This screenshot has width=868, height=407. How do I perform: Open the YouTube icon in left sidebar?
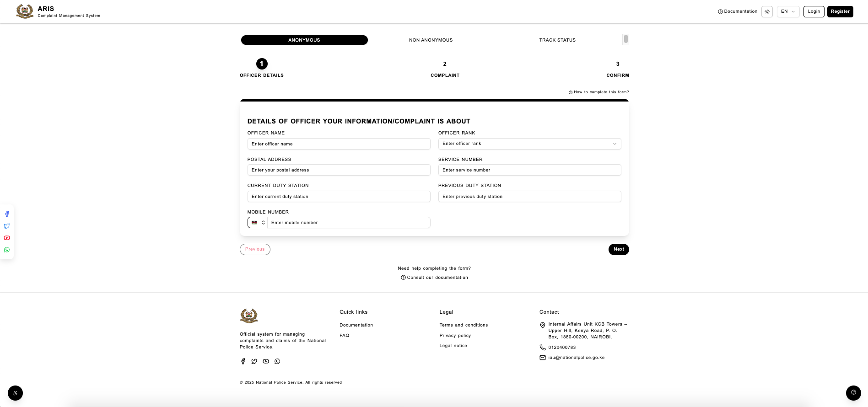pyautogui.click(x=7, y=238)
